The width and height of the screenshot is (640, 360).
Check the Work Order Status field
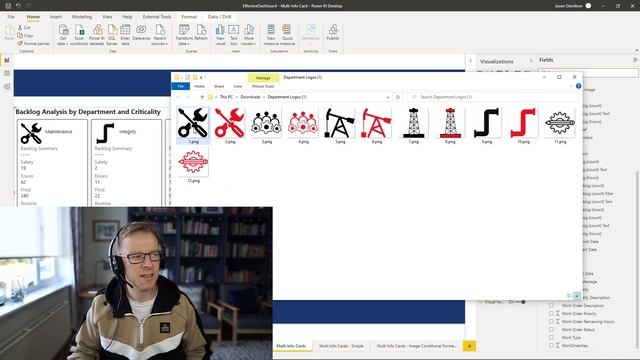[x=551, y=329]
